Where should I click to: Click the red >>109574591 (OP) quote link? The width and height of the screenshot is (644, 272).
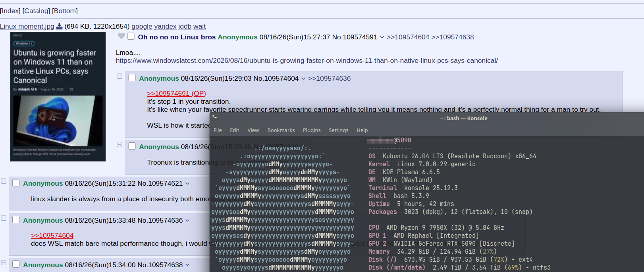coord(176,93)
